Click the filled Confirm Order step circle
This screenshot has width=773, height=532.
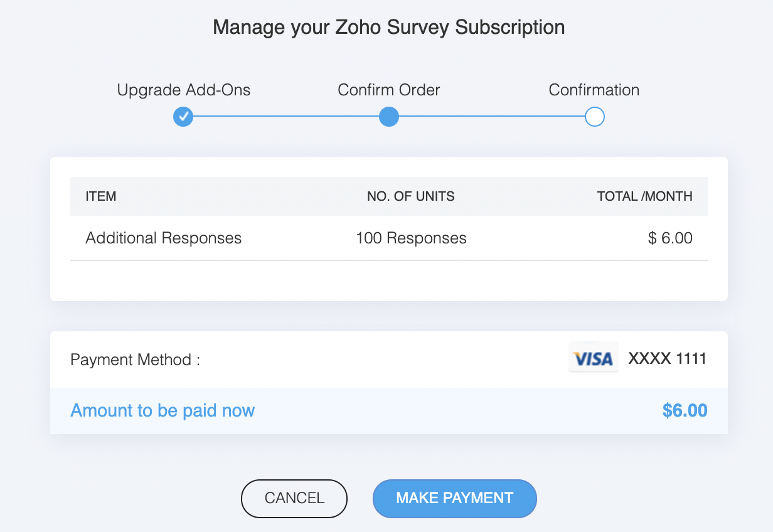389,117
